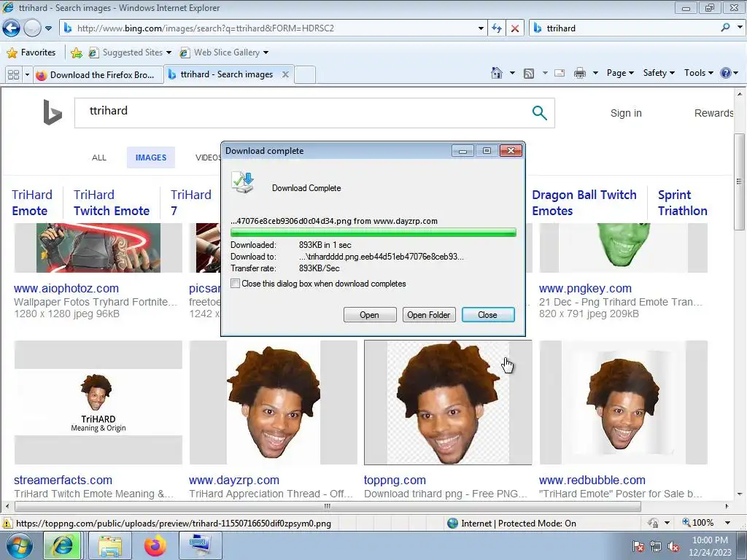Screen dimensions: 747x560
Task: Open the www.pngkey.com result link
Action: (x=585, y=288)
